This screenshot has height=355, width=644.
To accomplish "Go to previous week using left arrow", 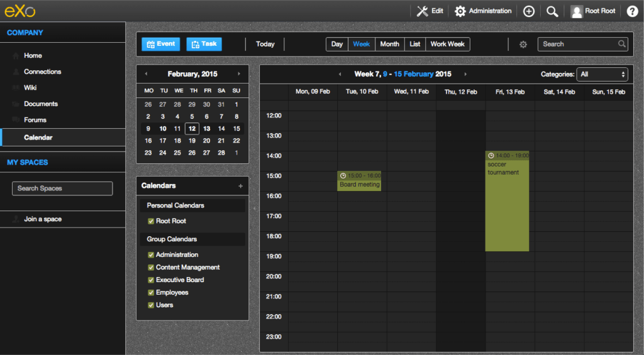I will point(340,74).
